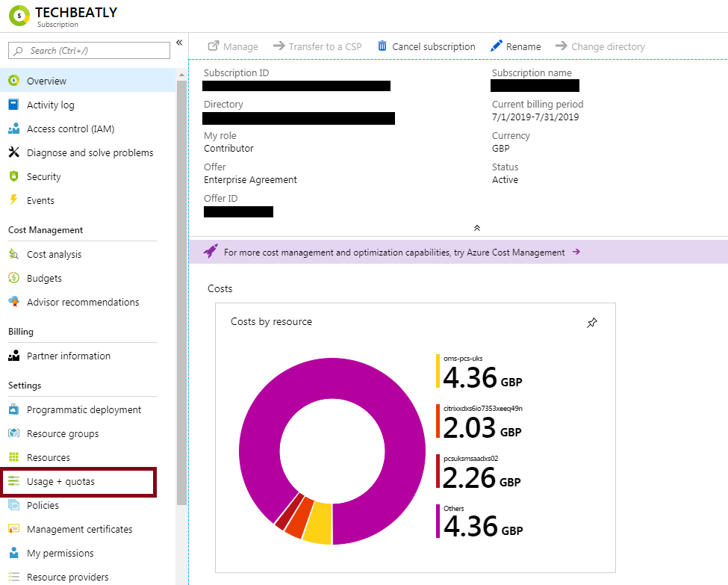Image resolution: width=728 pixels, height=585 pixels.
Task: Click the Activity log book icon
Action: [x=13, y=105]
